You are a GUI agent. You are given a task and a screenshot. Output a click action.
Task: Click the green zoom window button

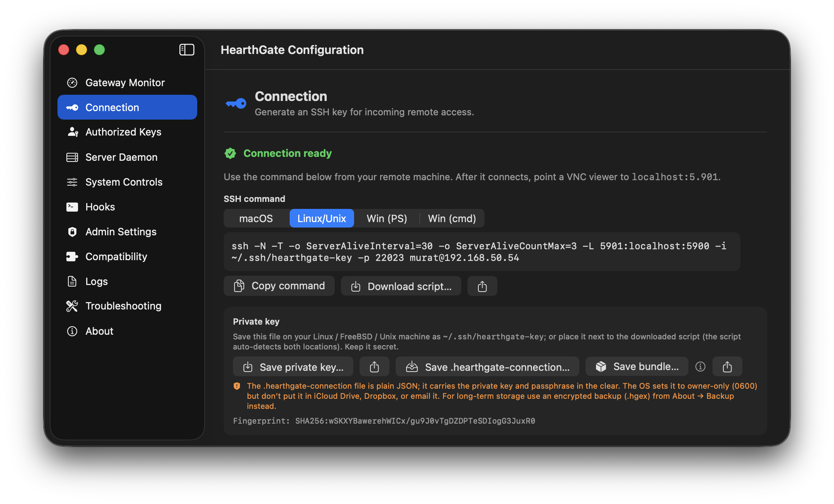(x=99, y=50)
